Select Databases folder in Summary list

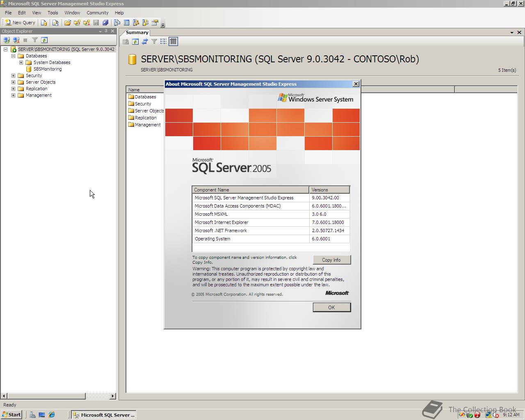(142, 97)
